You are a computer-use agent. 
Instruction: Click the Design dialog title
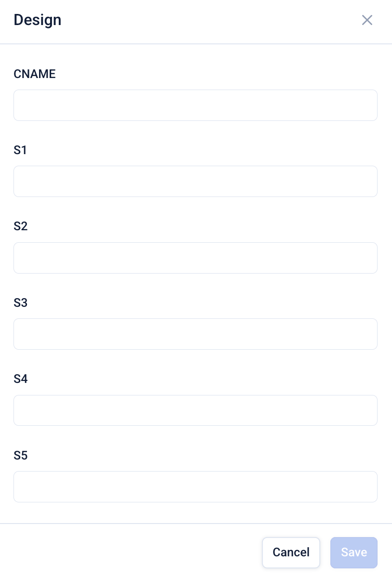tap(38, 20)
